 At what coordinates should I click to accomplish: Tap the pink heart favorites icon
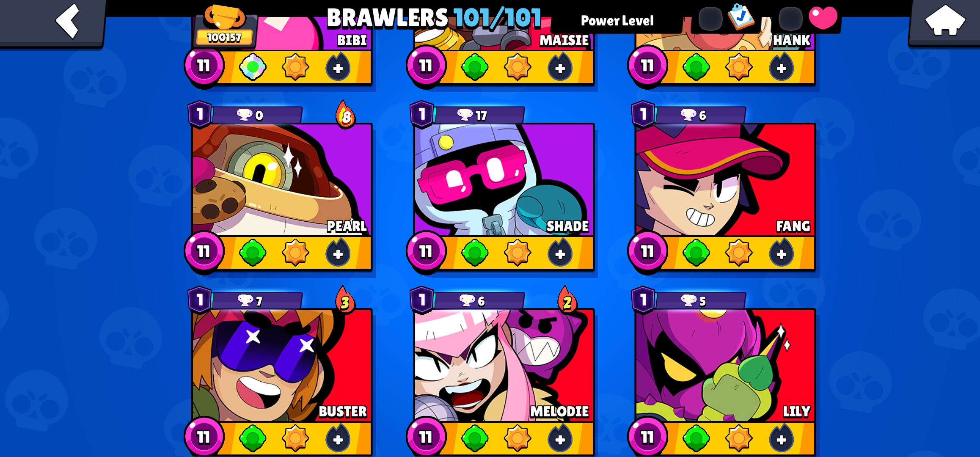click(823, 18)
